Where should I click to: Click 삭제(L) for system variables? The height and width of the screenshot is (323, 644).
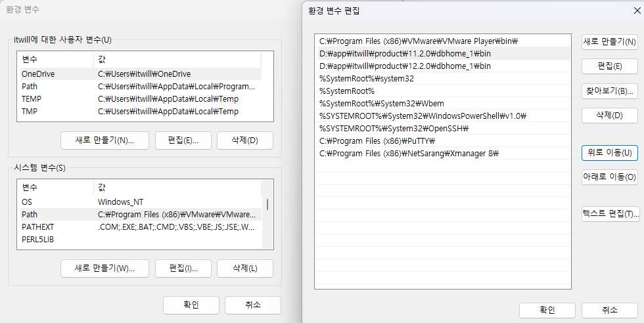244,269
